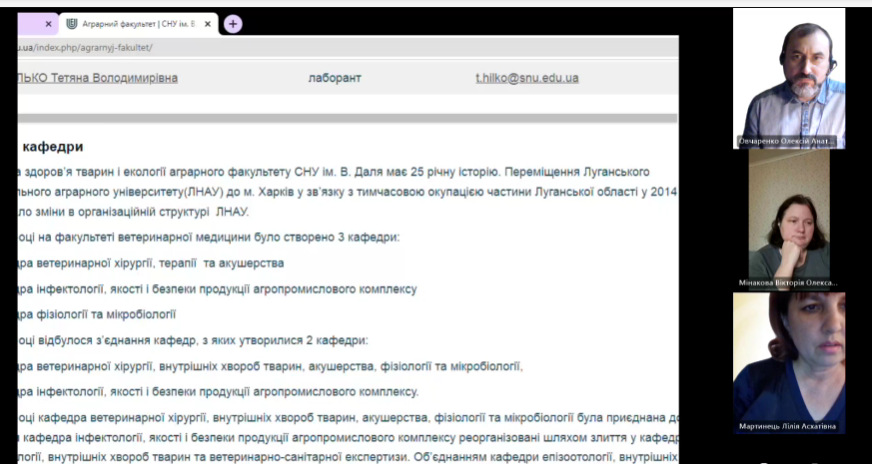Click the t.hilko@snu.edu.ua email link
The width and height of the screenshot is (872, 464).
tap(526, 78)
